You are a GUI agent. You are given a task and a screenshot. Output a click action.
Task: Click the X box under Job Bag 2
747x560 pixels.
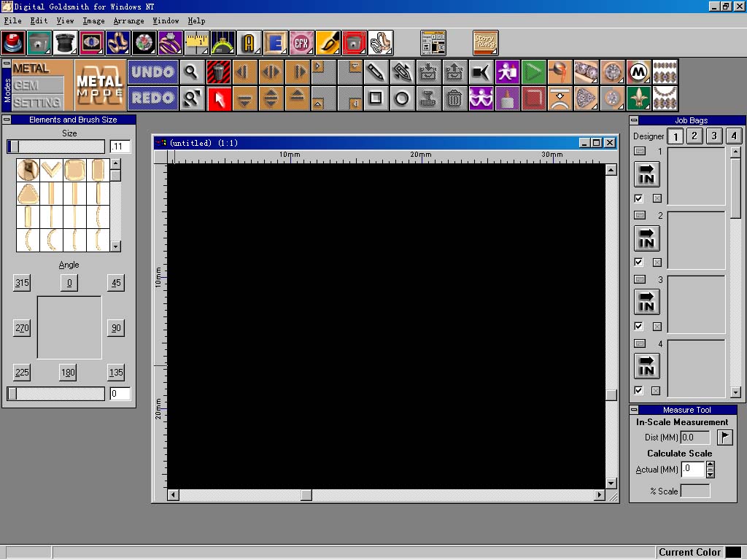(657, 262)
